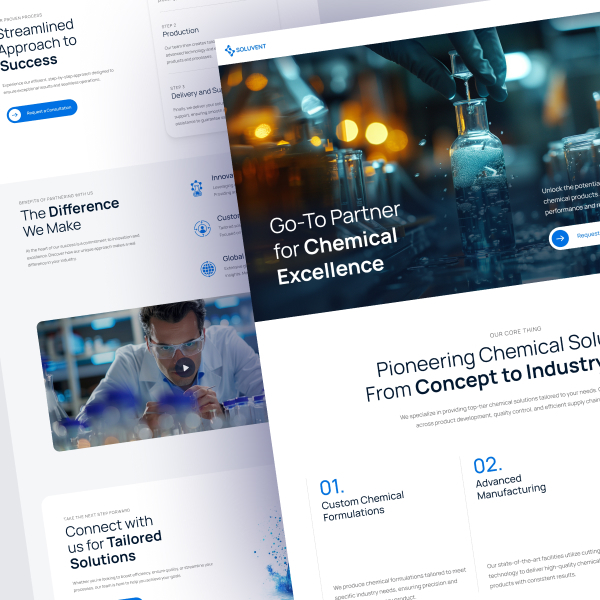Screen dimensions: 600x600
Task: Open the 02. Advanced Manufacturing card
Action: (534, 520)
